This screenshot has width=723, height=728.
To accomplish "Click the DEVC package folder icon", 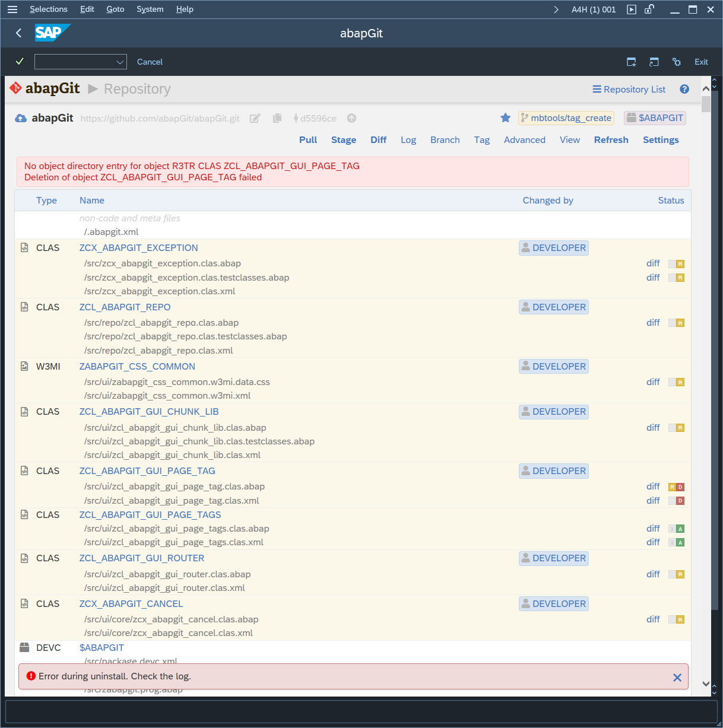I will pyautogui.click(x=24, y=647).
